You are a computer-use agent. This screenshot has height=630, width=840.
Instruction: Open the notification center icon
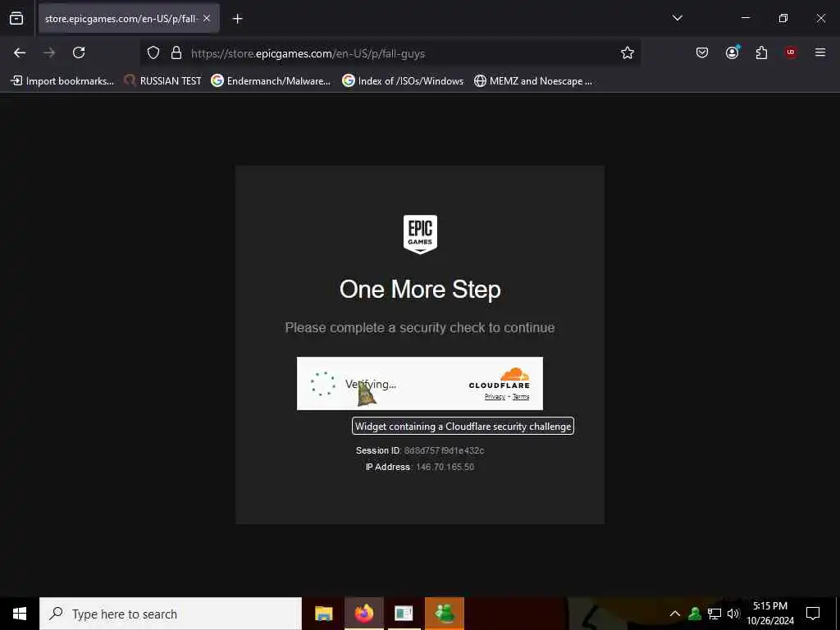pos(813,614)
